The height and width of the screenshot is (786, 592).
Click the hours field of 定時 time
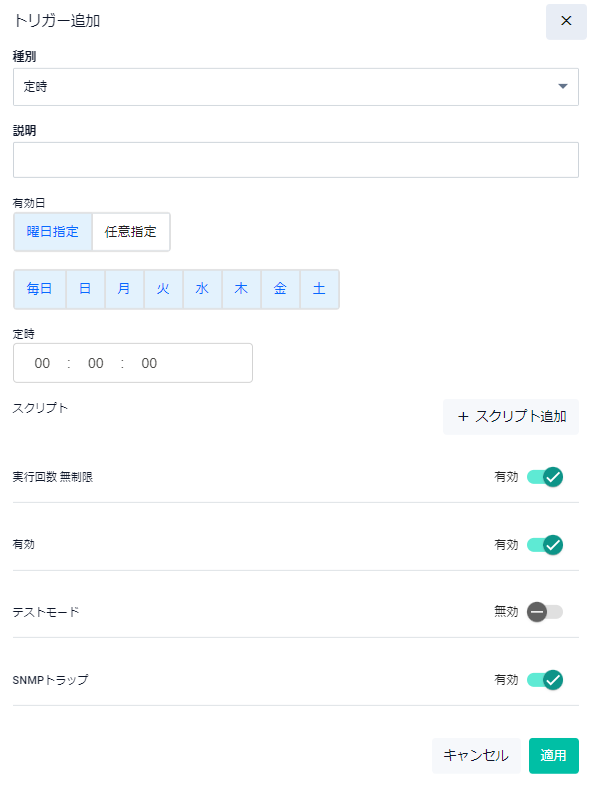click(42, 363)
